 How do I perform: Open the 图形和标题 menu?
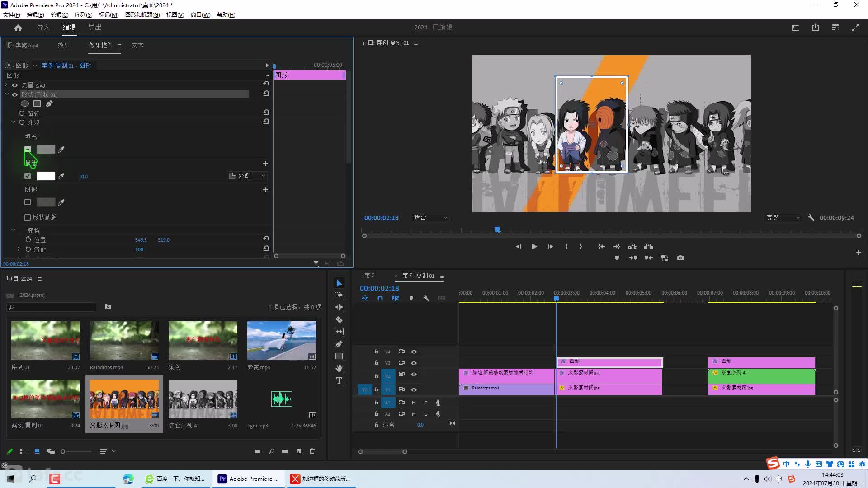point(142,14)
